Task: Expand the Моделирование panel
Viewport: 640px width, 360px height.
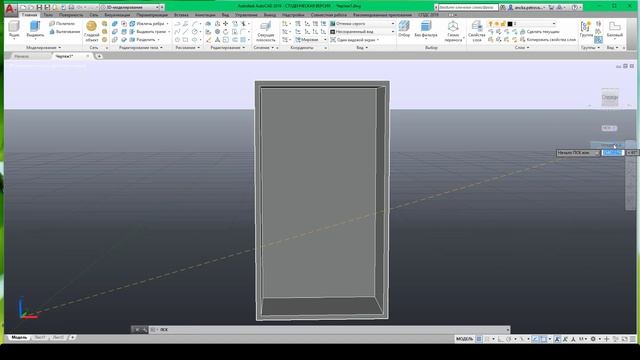Action: tap(43, 48)
